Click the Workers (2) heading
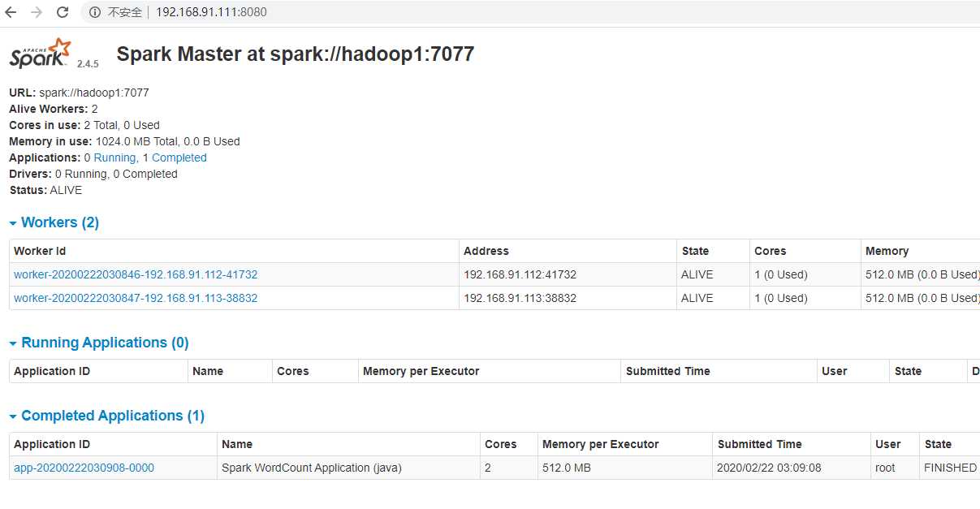980x509 pixels. coord(60,222)
